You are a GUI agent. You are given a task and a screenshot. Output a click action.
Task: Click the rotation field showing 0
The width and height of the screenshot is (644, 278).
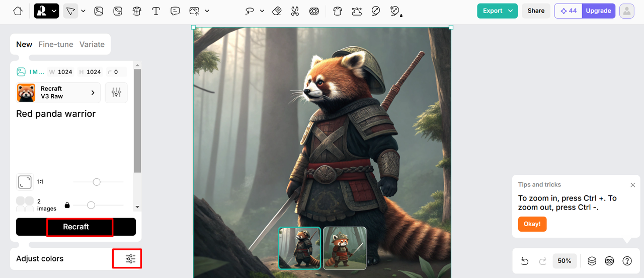coord(116,72)
